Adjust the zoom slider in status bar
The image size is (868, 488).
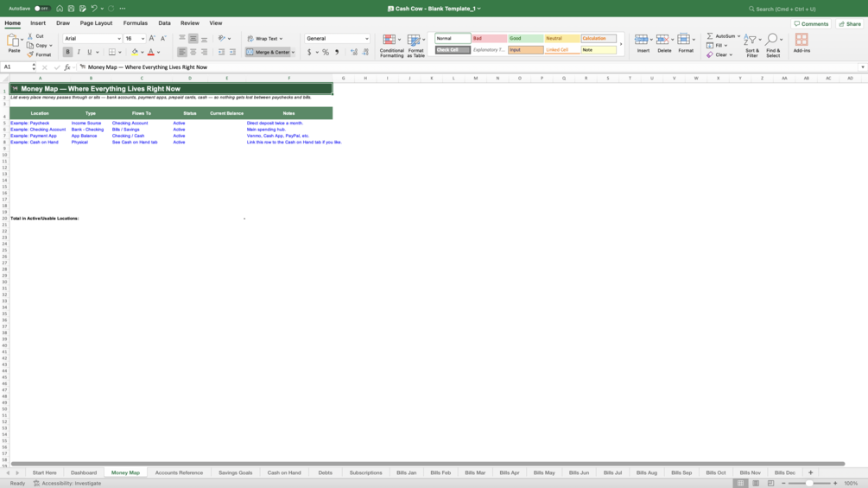(809, 483)
